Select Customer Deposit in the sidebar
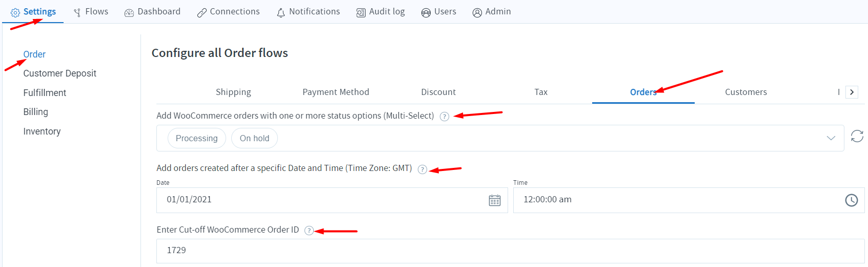 click(60, 73)
